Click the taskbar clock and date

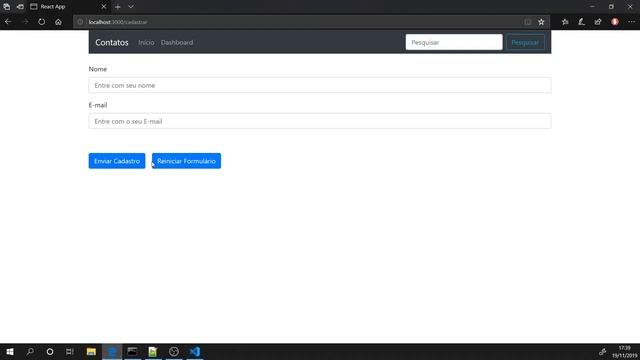coord(624,352)
